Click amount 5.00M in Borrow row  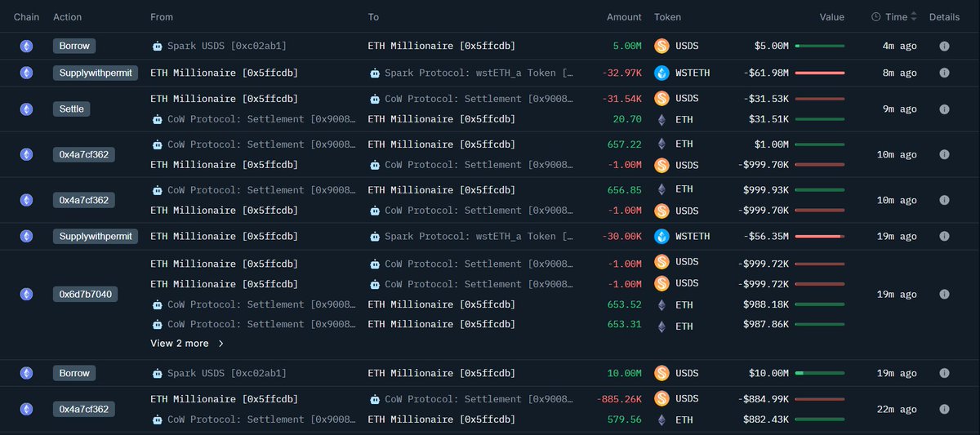coord(627,47)
